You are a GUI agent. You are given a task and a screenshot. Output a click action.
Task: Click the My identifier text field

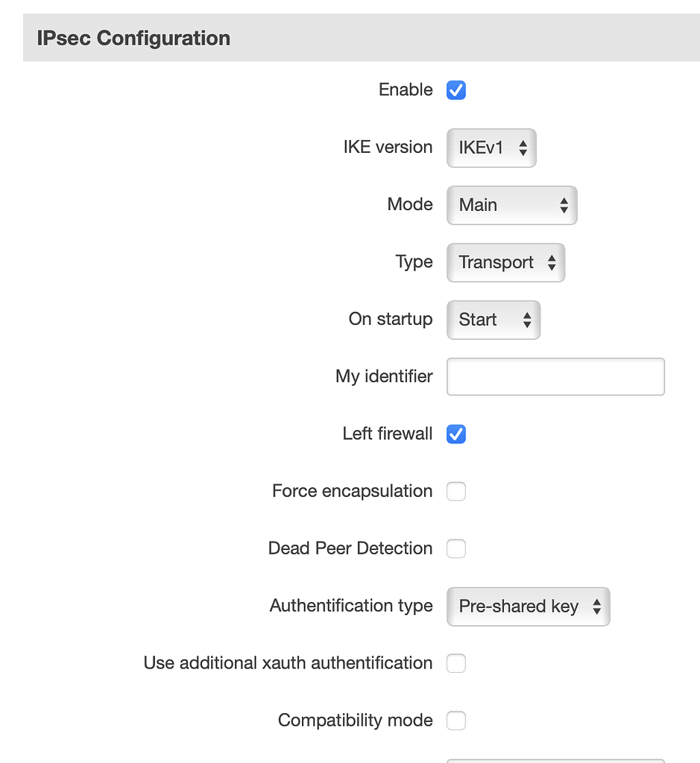[x=555, y=376]
